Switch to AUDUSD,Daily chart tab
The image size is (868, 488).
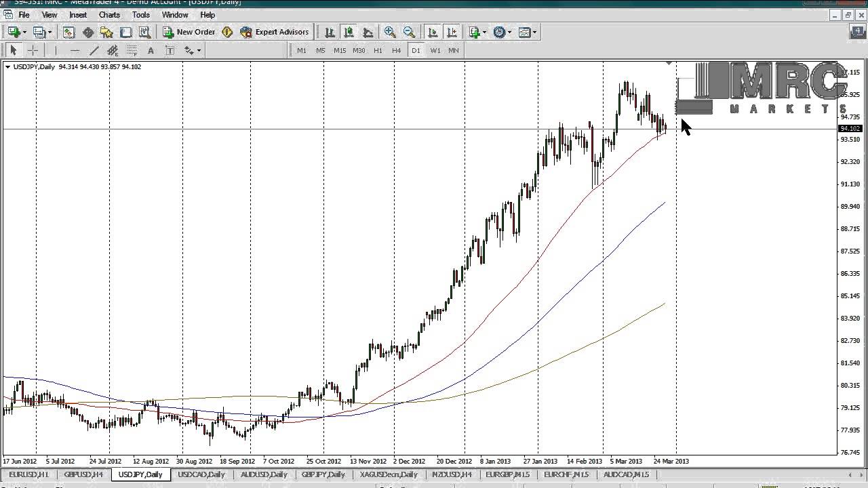tap(264, 474)
